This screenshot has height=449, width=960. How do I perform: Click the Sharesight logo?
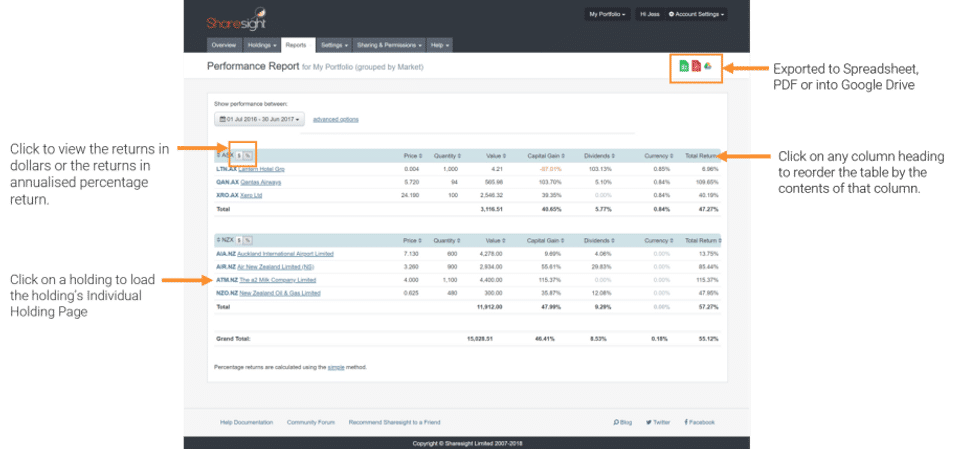coord(236,19)
